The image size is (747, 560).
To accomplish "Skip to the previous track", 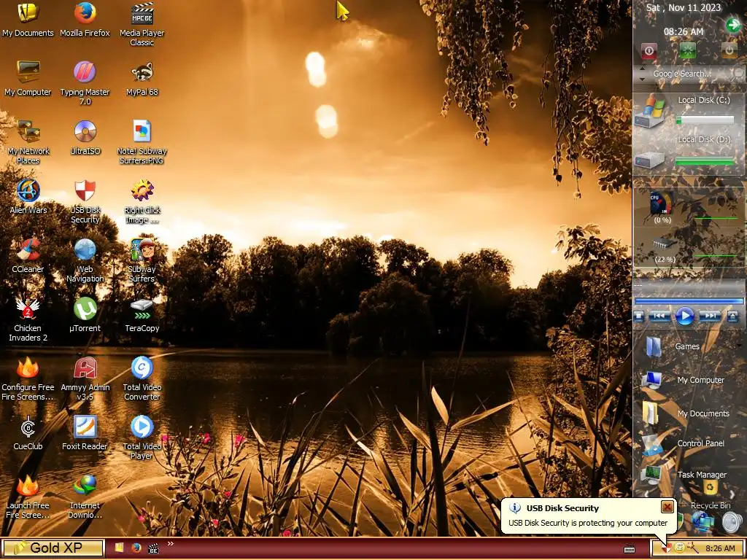I will (659, 316).
